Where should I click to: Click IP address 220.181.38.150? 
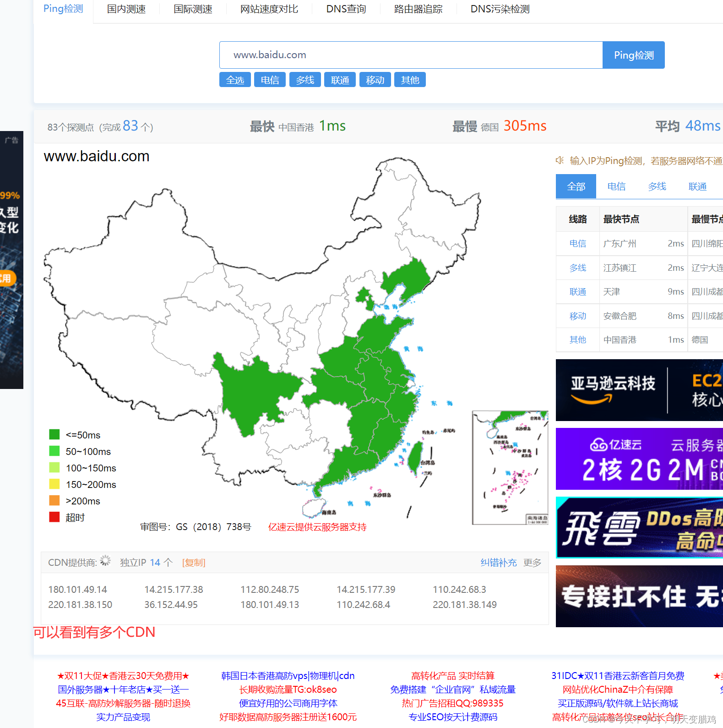[x=80, y=605]
